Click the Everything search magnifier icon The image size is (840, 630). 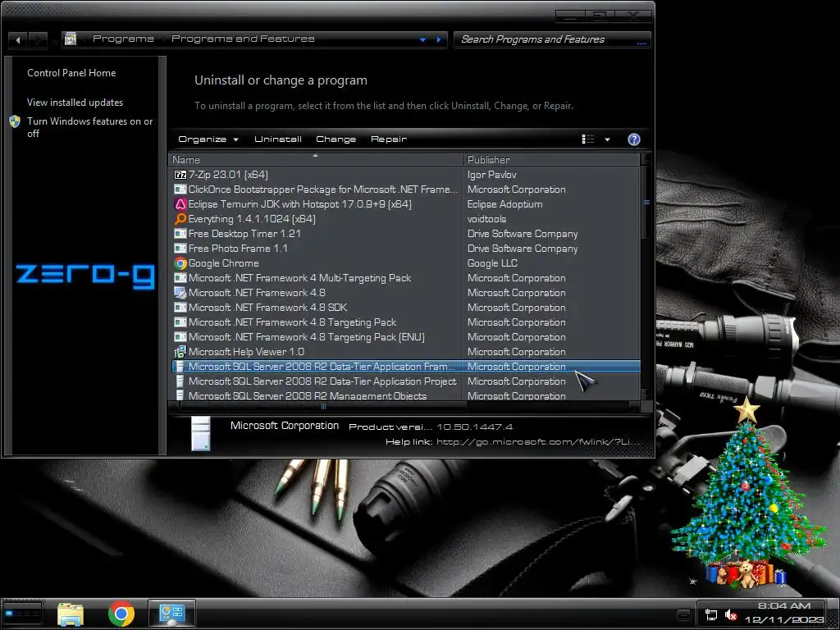point(180,218)
